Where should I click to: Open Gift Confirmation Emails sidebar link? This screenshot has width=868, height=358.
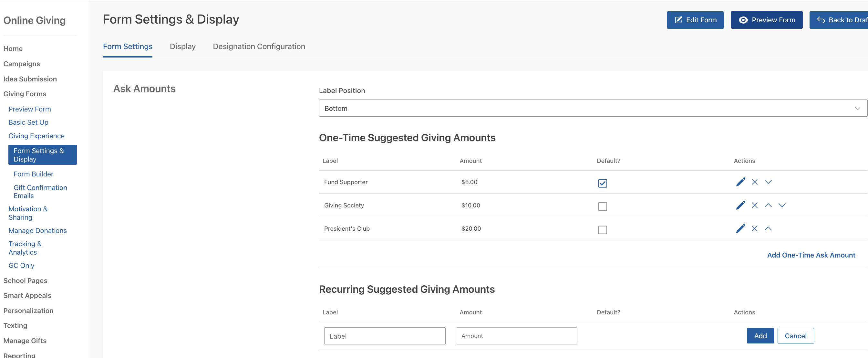[40, 192]
